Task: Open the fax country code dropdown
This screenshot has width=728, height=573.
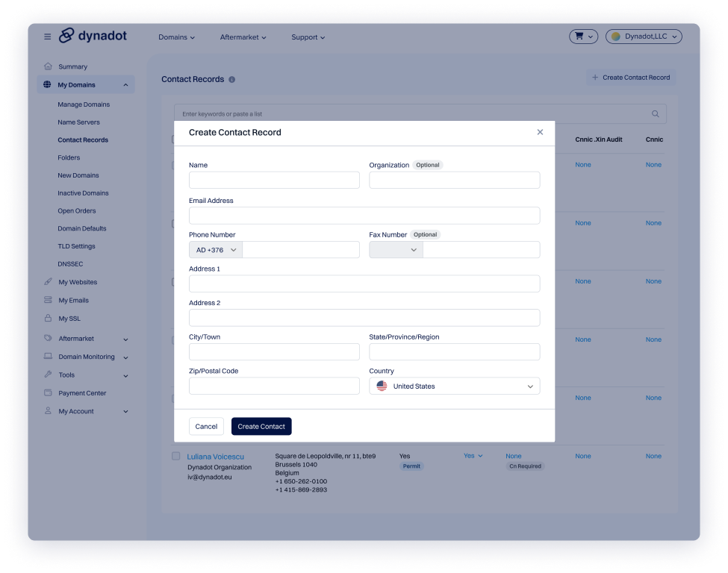Action: click(396, 250)
